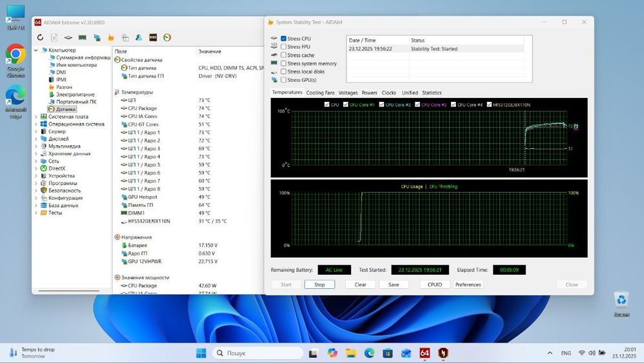This screenshot has height=363, width=644.
Task: Open Microsoft Edge desktop shortcut
Action: click(15, 102)
